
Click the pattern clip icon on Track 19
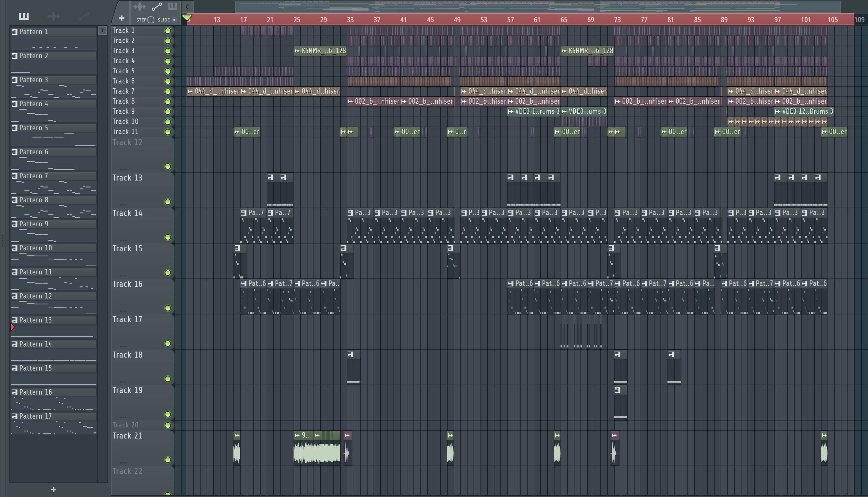(617, 390)
